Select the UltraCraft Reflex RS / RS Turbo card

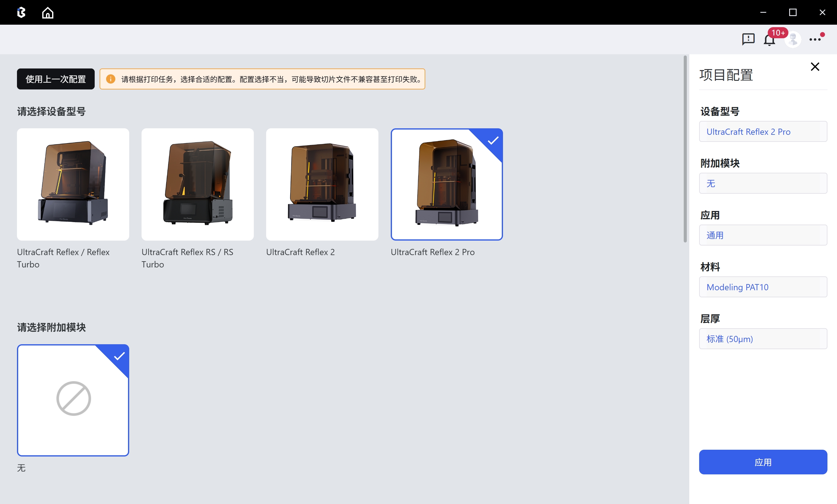(x=198, y=184)
